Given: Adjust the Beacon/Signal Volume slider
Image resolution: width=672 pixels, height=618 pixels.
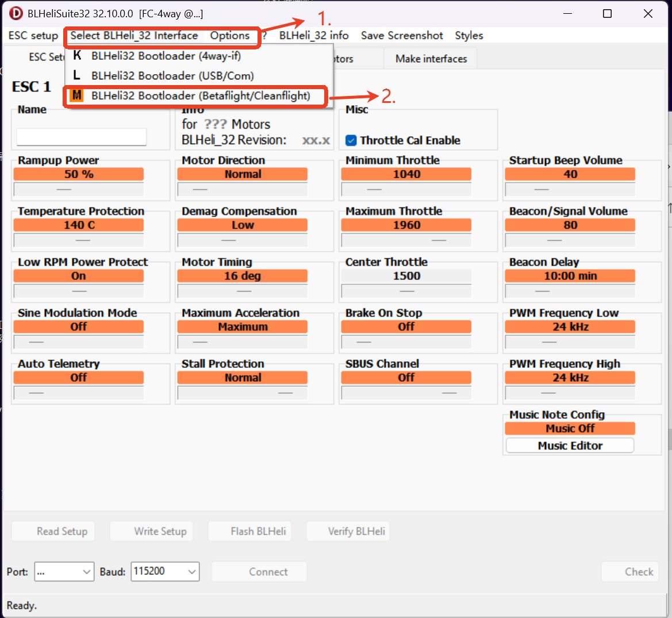Looking at the screenshot, I should coord(570,240).
